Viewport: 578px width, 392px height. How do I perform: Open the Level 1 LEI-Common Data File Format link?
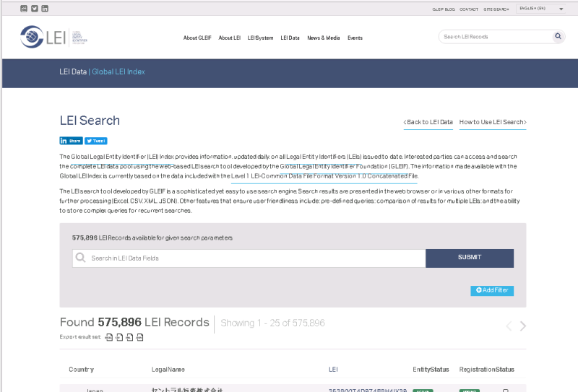(324, 176)
